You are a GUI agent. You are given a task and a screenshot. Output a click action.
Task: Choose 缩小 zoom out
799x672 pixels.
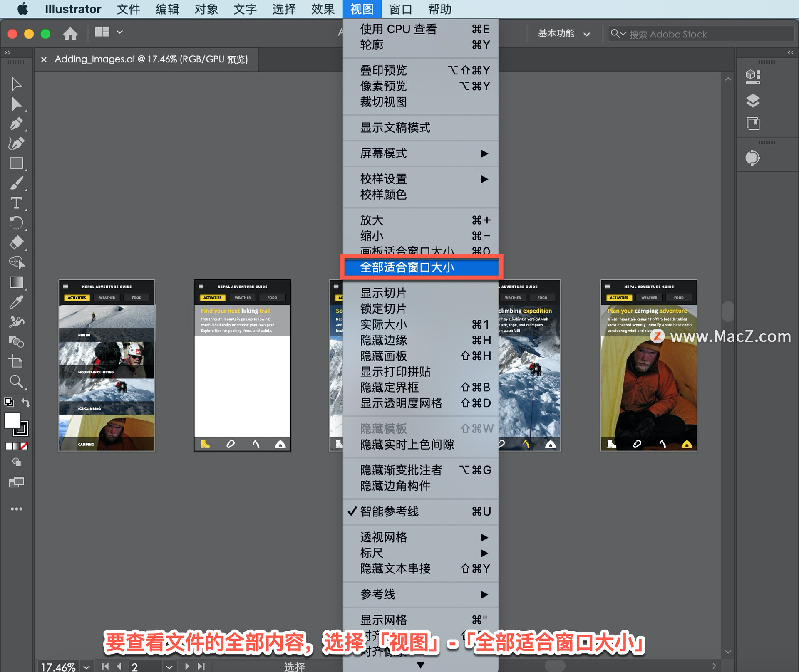(x=420, y=236)
